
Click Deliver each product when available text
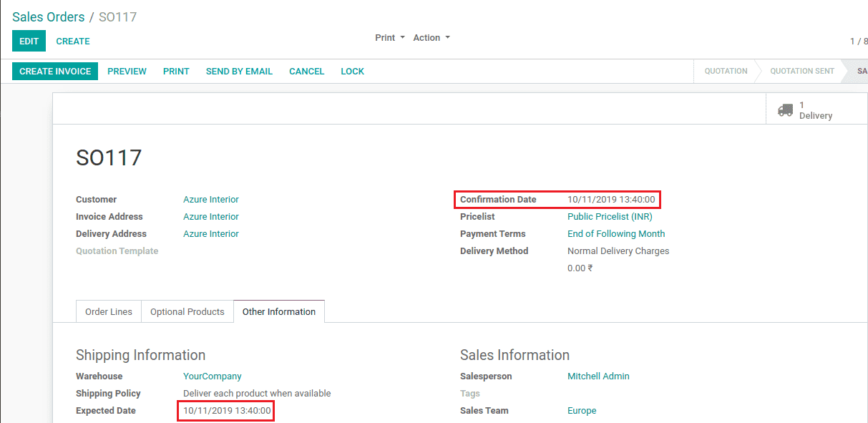[x=257, y=394]
